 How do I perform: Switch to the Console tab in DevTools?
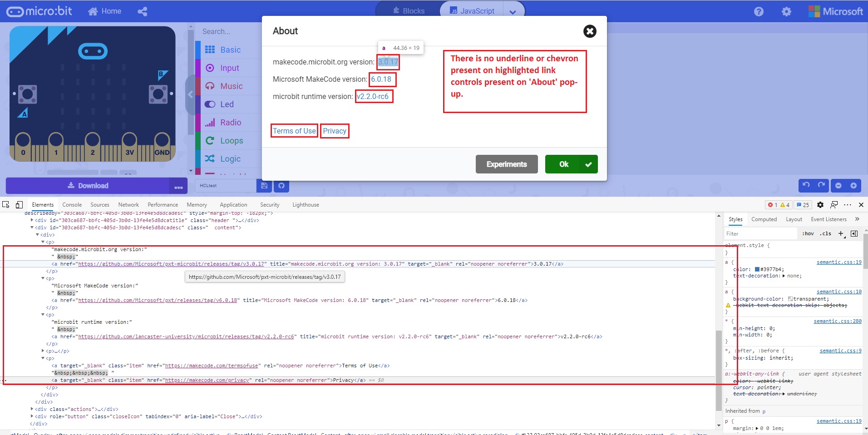(x=72, y=205)
